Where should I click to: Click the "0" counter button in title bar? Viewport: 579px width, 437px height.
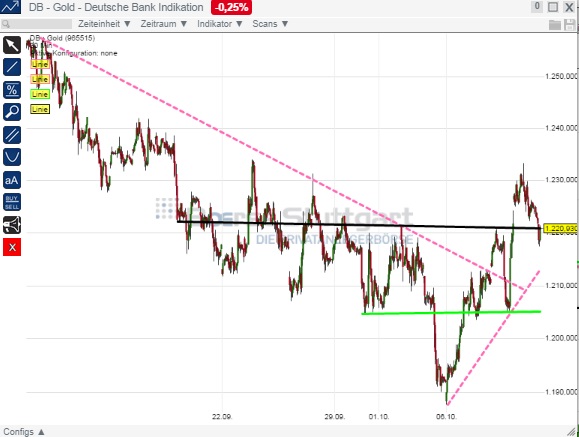(537, 6)
